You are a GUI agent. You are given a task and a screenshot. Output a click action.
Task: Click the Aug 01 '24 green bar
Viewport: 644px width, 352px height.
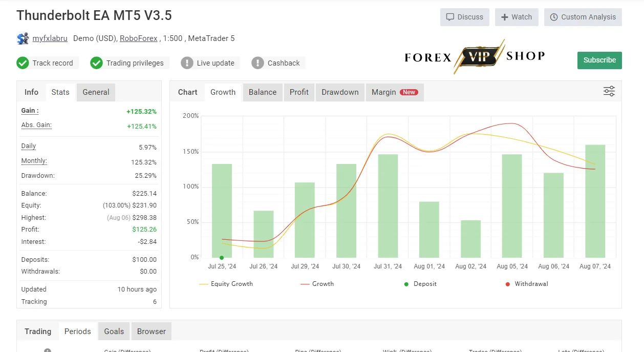pyautogui.click(x=429, y=230)
